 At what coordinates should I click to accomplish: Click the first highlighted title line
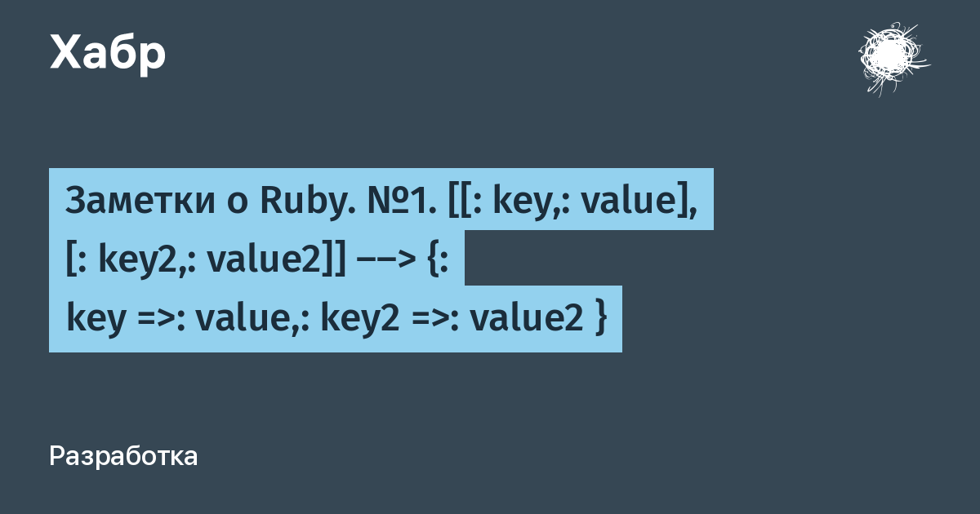(381, 200)
